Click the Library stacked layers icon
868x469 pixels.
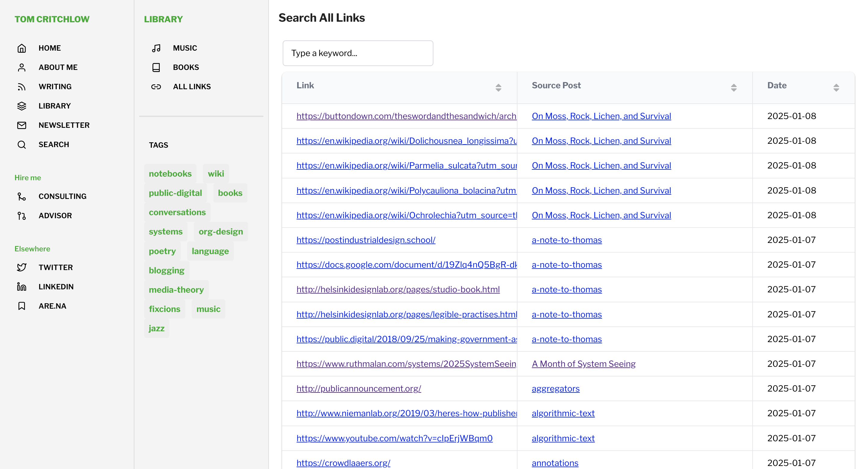(x=22, y=106)
